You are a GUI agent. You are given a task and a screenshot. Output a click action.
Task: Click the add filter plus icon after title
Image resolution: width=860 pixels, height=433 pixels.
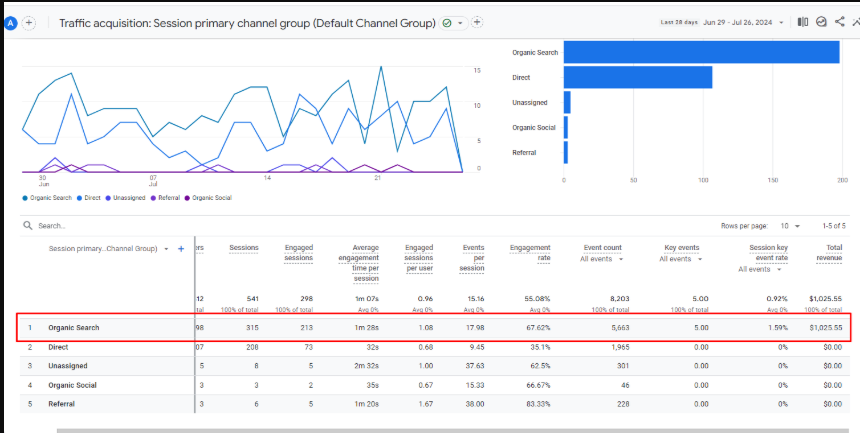point(477,22)
